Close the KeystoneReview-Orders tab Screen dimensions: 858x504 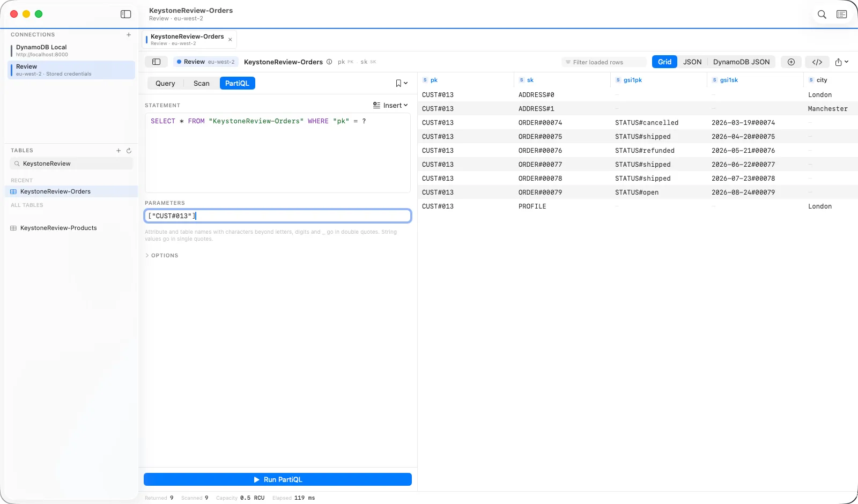coord(230,40)
